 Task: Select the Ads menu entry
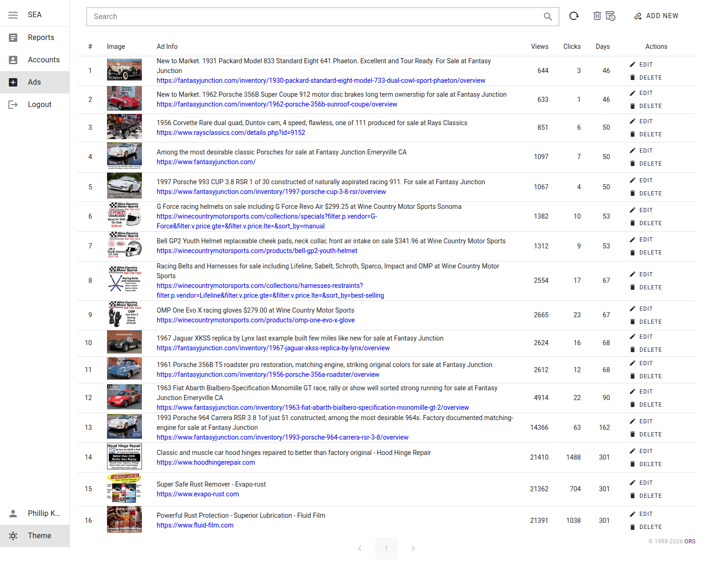click(34, 82)
